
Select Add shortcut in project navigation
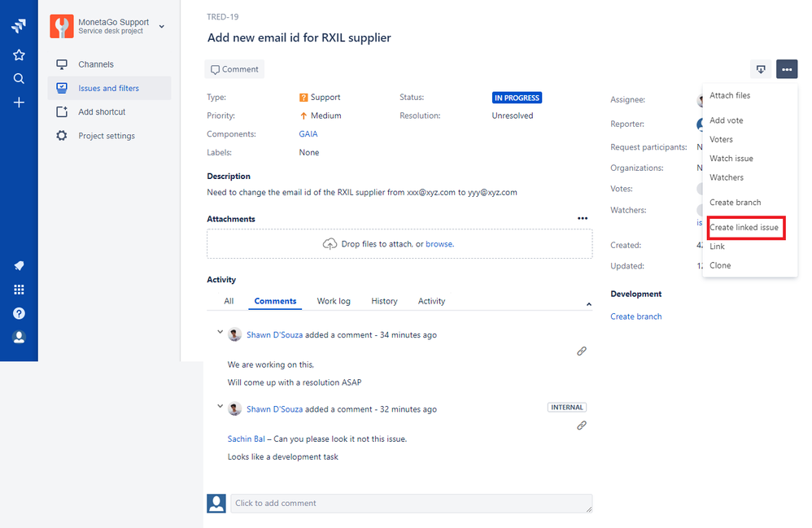(x=102, y=111)
